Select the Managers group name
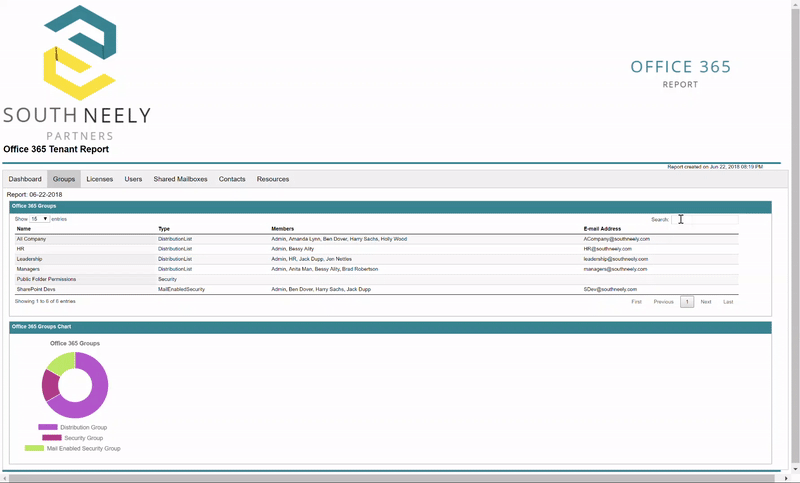Viewport: 800px width, 483px height. click(x=28, y=269)
